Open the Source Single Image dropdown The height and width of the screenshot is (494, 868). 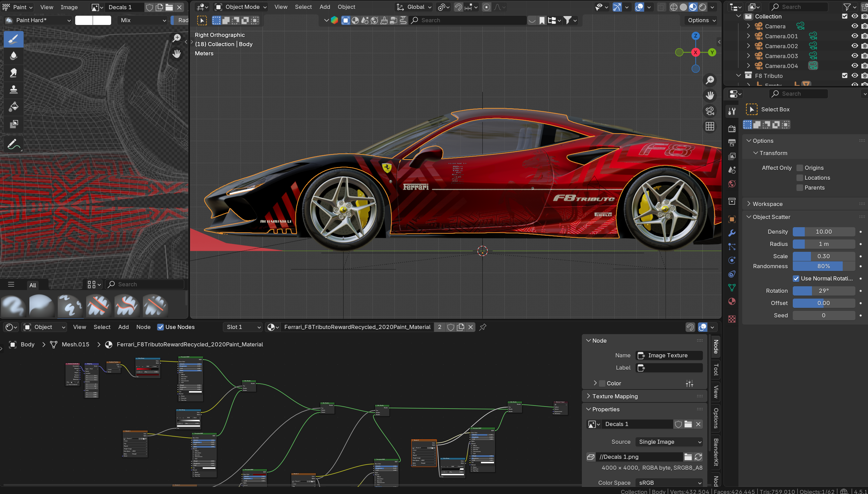point(669,442)
